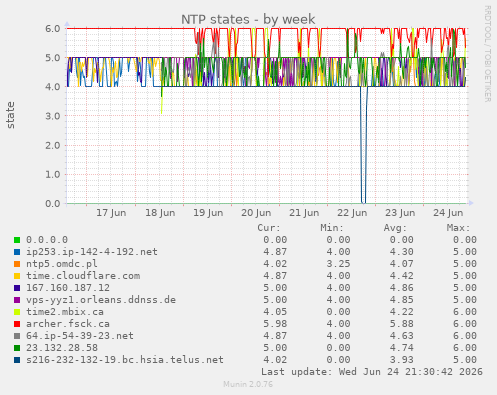Viewport: 497px width, 395px height.
Task: Click the Min: column header
Action: 332,228
